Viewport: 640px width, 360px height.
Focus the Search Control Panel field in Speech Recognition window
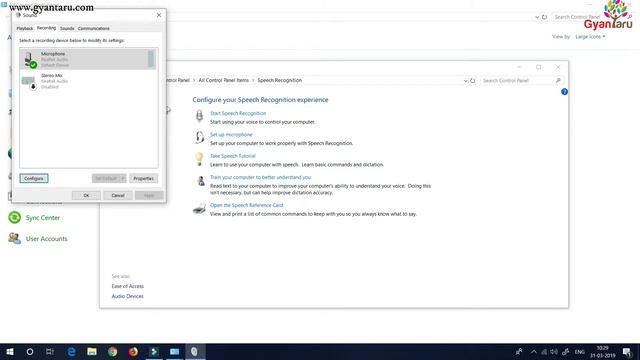[518, 80]
